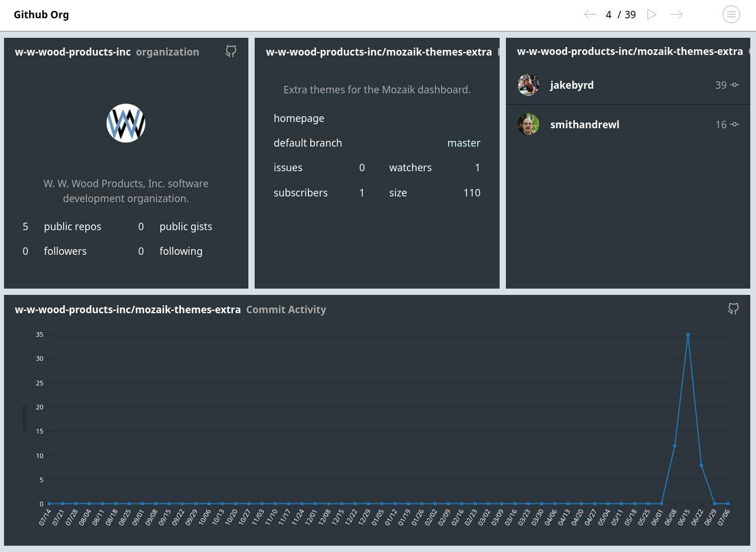Click the issues label
Image resolution: width=756 pixels, height=552 pixels.
click(288, 167)
